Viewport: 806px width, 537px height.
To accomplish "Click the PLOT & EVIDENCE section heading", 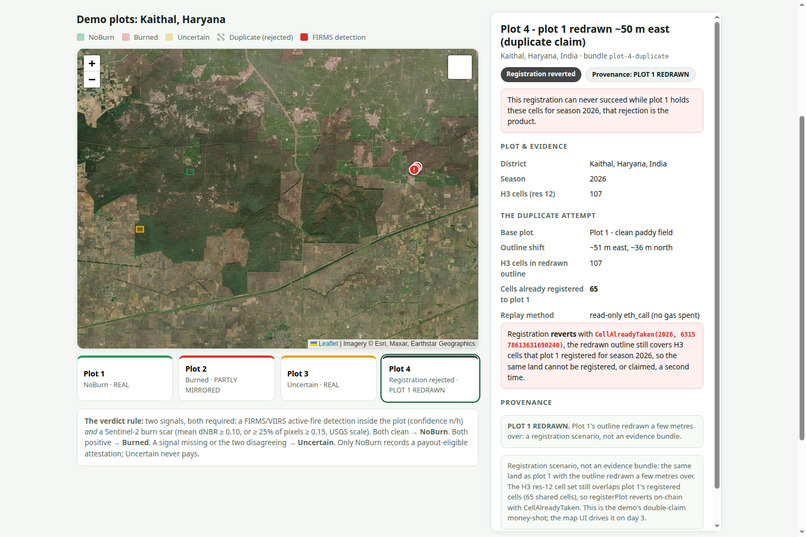I will [534, 146].
